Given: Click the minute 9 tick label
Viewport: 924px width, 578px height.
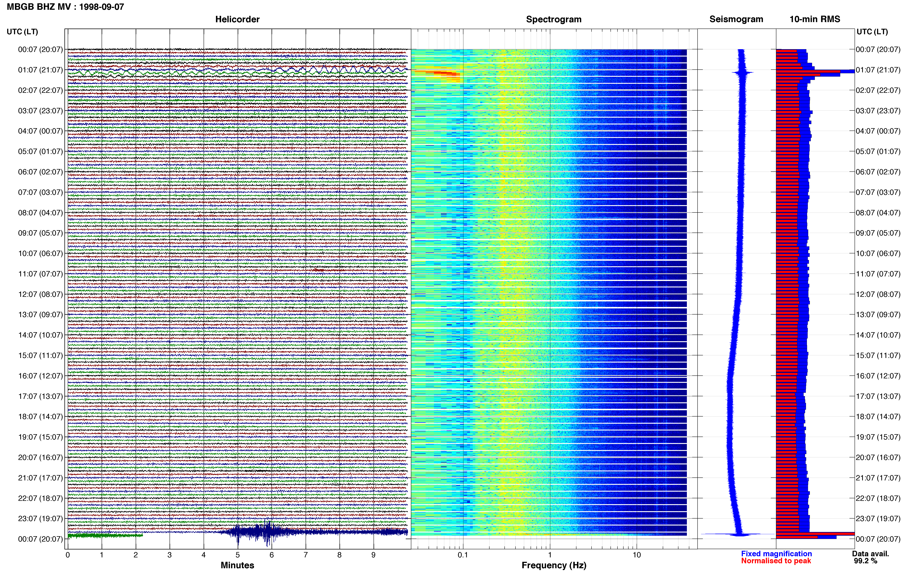Looking at the screenshot, I should 373,555.
